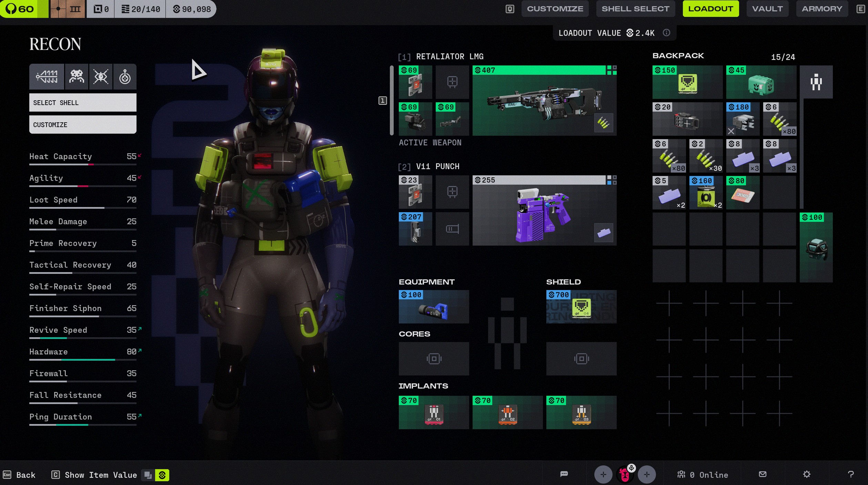The image size is (868, 485).
Task: Switch to the Vault tab
Action: click(767, 9)
